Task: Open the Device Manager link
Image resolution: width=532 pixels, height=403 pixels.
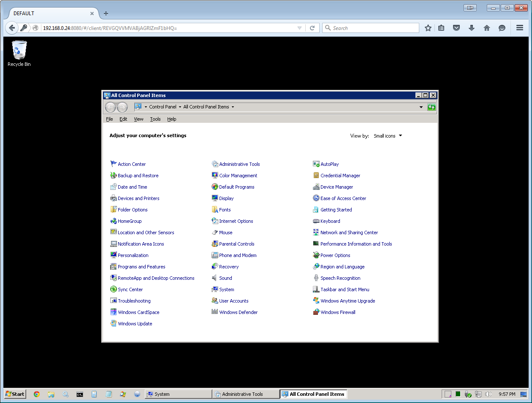Action: tap(337, 187)
